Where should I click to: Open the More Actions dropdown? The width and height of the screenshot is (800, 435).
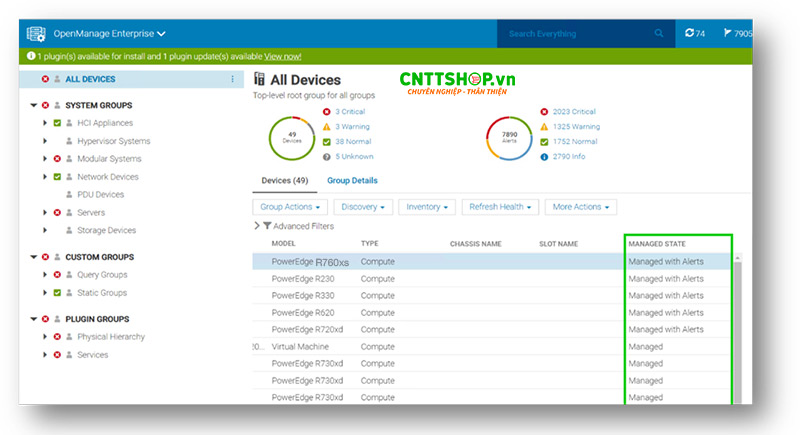581,207
